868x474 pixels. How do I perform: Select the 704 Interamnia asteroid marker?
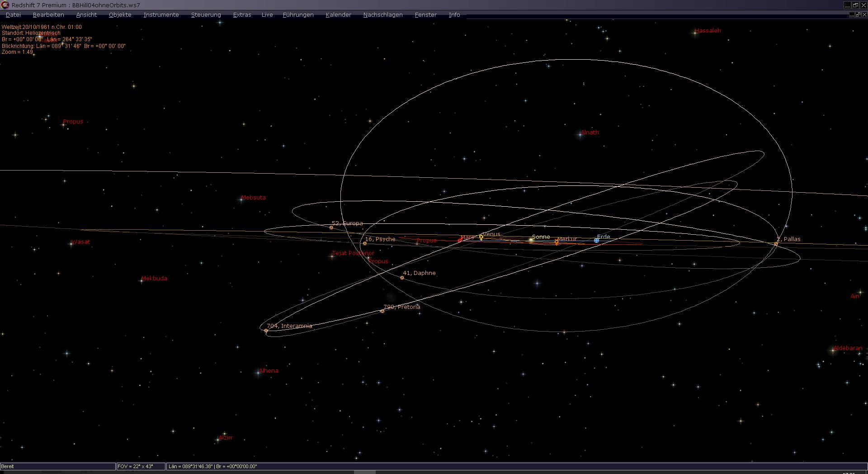click(266, 331)
